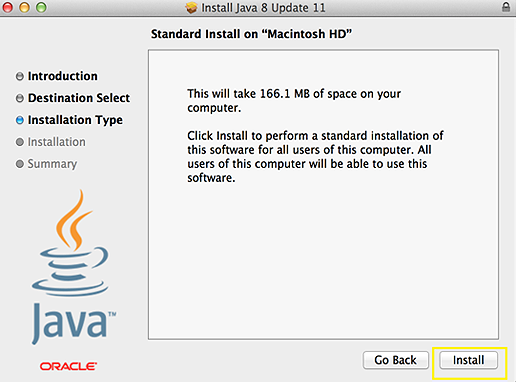Select the Installation step label

click(x=57, y=142)
